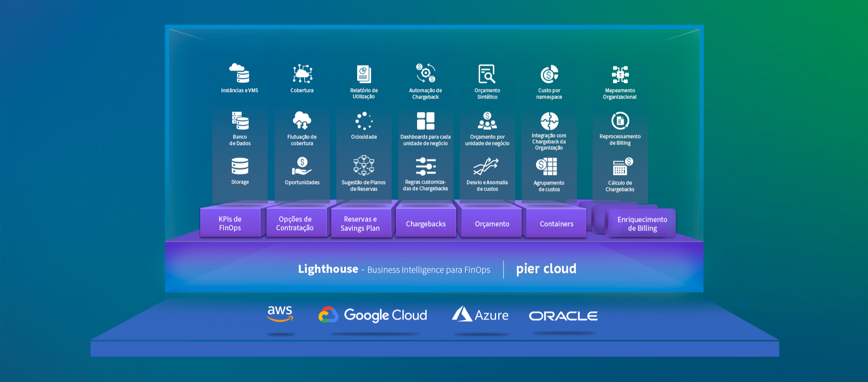Image resolution: width=868 pixels, height=382 pixels.
Task: Click the Oportunidades hand with coin icon
Action: pyautogui.click(x=302, y=166)
